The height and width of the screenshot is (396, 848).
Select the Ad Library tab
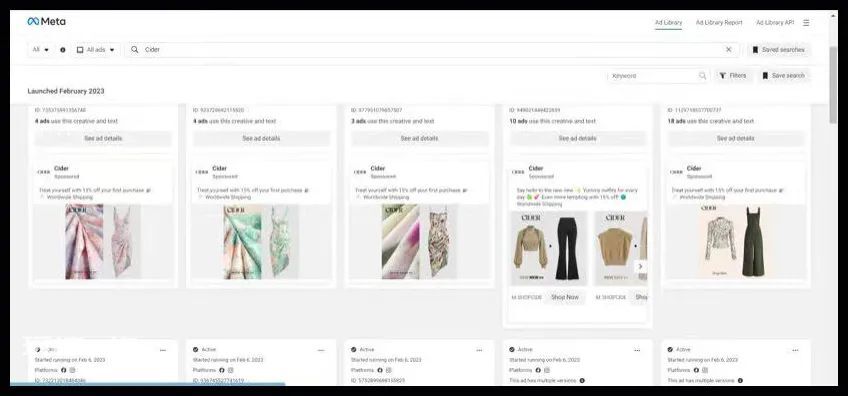pos(668,23)
